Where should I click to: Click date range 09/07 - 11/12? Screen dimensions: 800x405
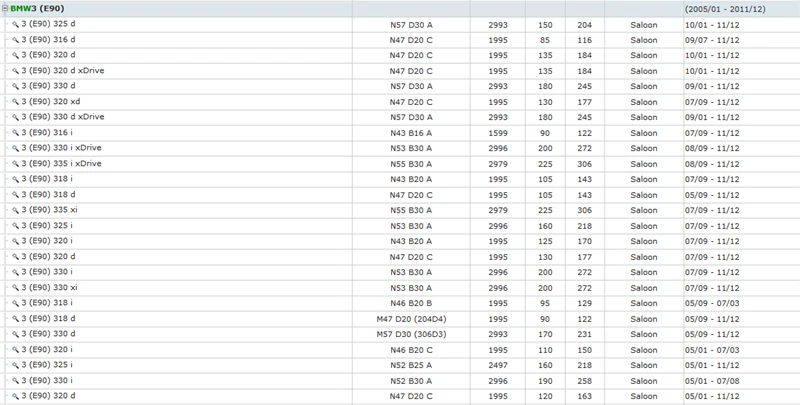pos(712,40)
